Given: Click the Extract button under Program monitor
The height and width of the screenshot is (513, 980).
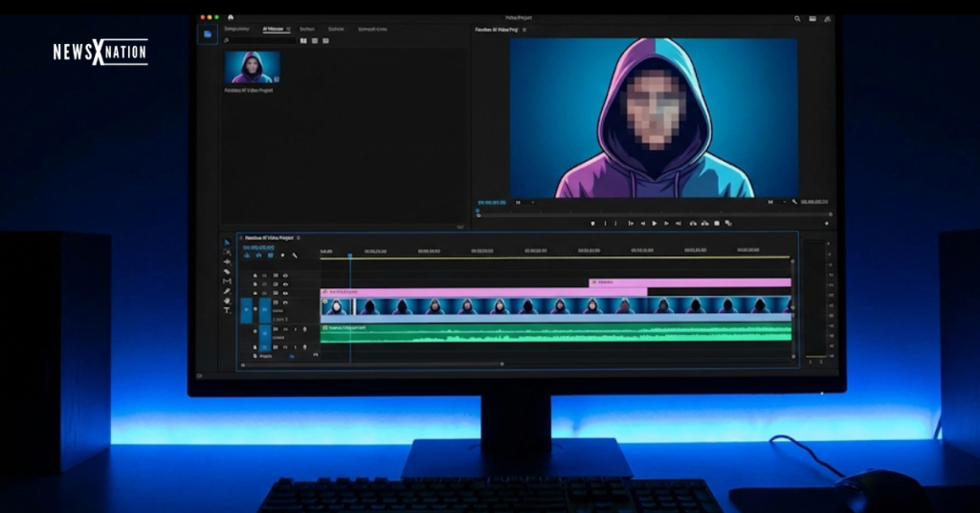Looking at the screenshot, I should tap(705, 223).
